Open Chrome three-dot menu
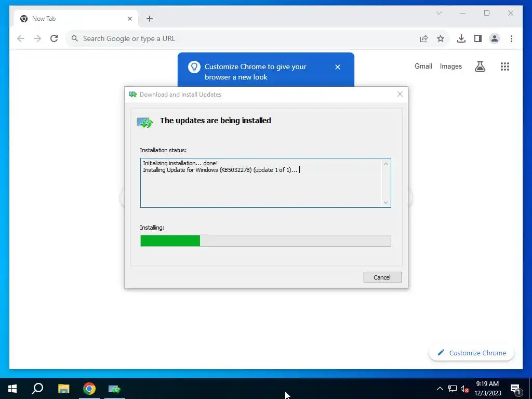Screen dimensions: 532x399 511,38
